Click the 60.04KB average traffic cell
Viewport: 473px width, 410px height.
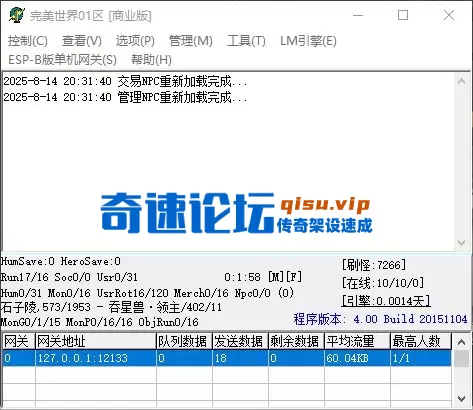[x=357, y=358]
